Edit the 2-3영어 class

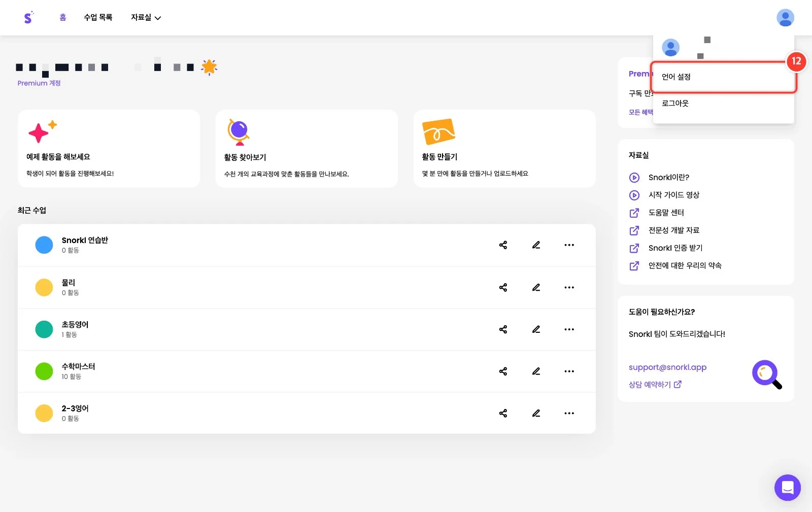[536, 413]
